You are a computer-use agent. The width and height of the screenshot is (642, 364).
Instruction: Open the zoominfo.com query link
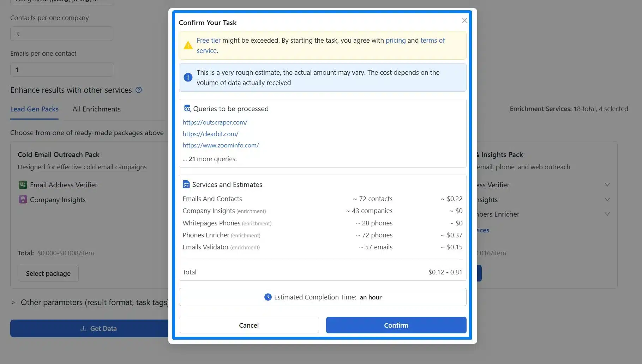[221, 145]
